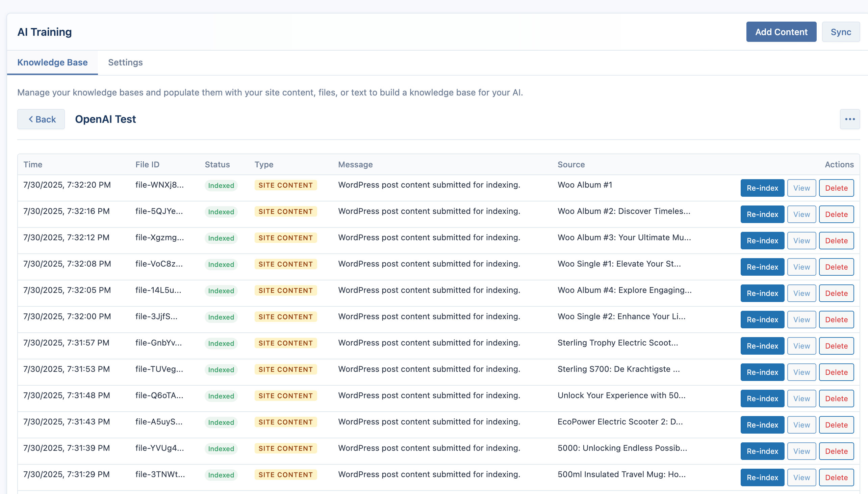
Task: Delete Woo Single #1 Elevate row
Action: pos(836,267)
